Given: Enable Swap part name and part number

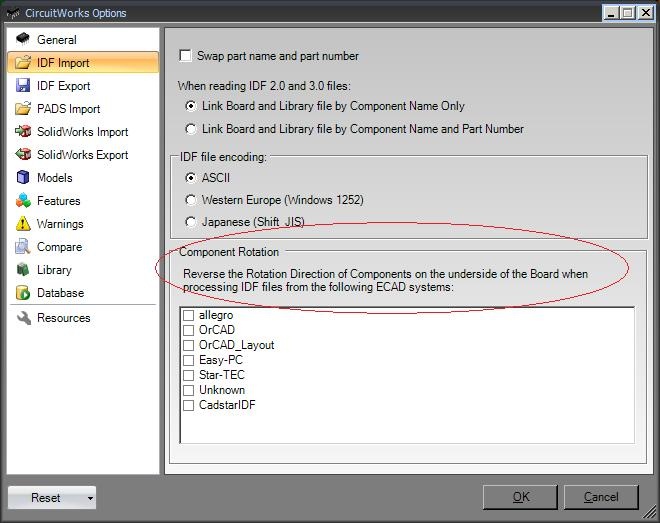Looking at the screenshot, I should [x=185, y=56].
